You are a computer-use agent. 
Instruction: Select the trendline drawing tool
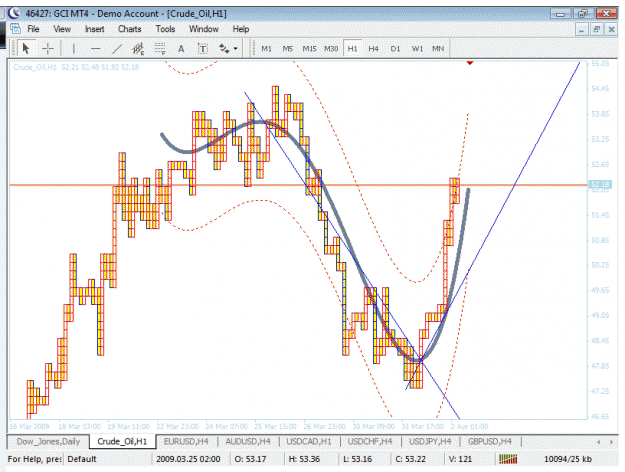(117, 49)
